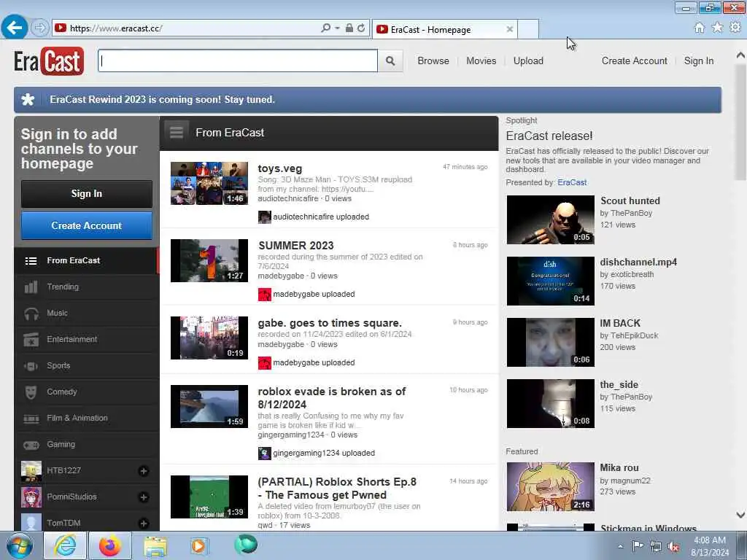
Task: Open Scout hunted spotlight thumbnail
Action: [x=550, y=219]
